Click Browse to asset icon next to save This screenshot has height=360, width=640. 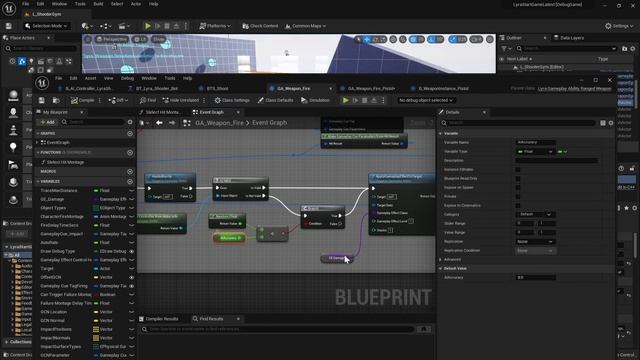[x=56, y=100]
